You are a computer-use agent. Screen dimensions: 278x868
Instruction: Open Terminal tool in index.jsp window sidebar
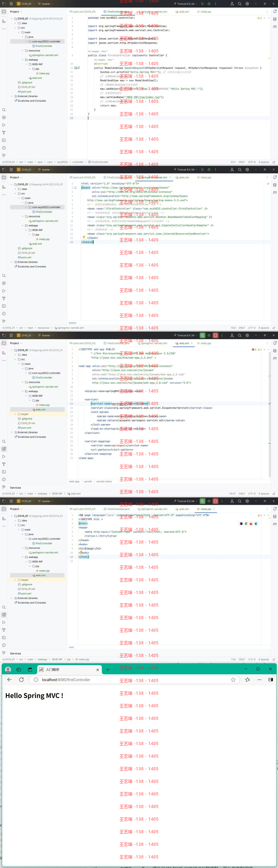click(4, 637)
